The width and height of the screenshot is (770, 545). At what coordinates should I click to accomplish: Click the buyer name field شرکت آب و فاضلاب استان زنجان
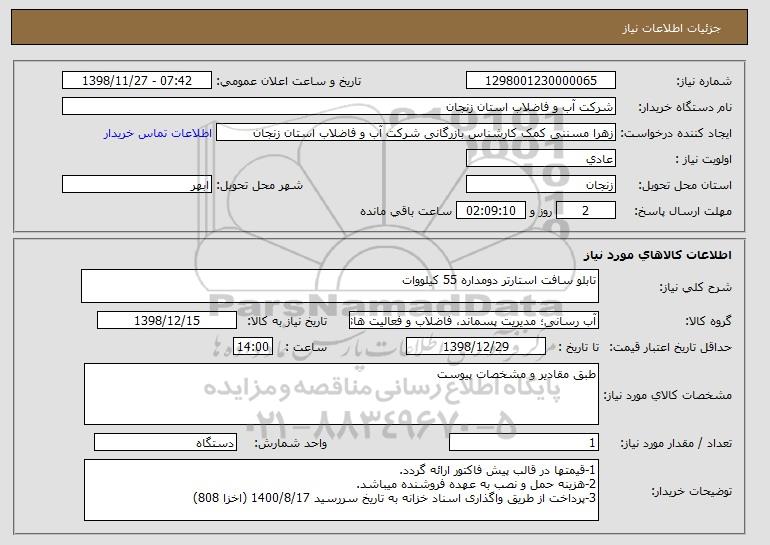(339, 107)
